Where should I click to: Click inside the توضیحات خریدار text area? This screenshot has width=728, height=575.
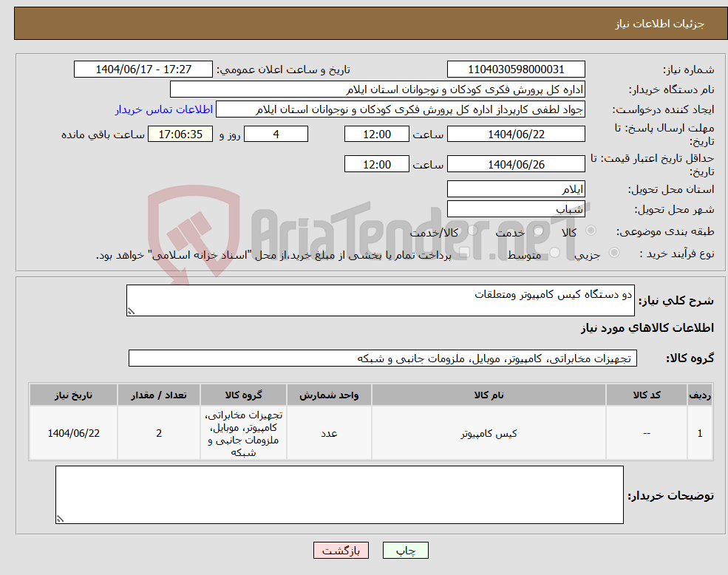(340, 494)
